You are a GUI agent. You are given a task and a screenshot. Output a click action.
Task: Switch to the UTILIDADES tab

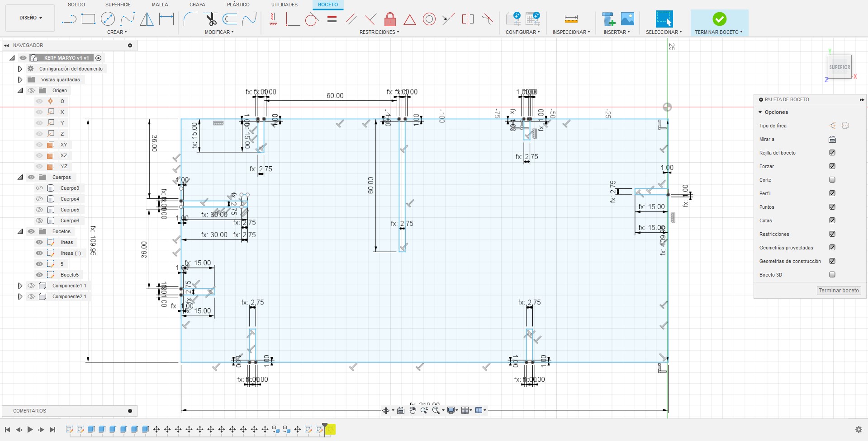pyautogui.click(x=285, y=5)
